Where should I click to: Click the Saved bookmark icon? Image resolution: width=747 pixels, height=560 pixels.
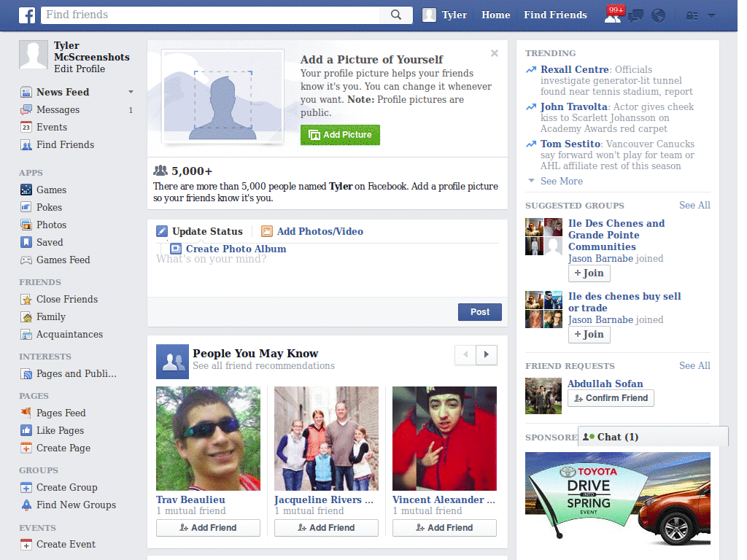click(26, 242)
